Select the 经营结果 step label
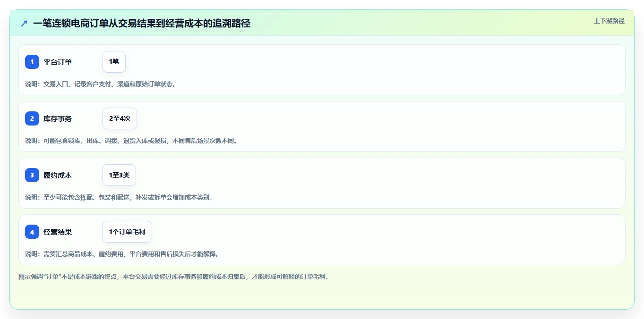644x319 pixels. (58, 232)
